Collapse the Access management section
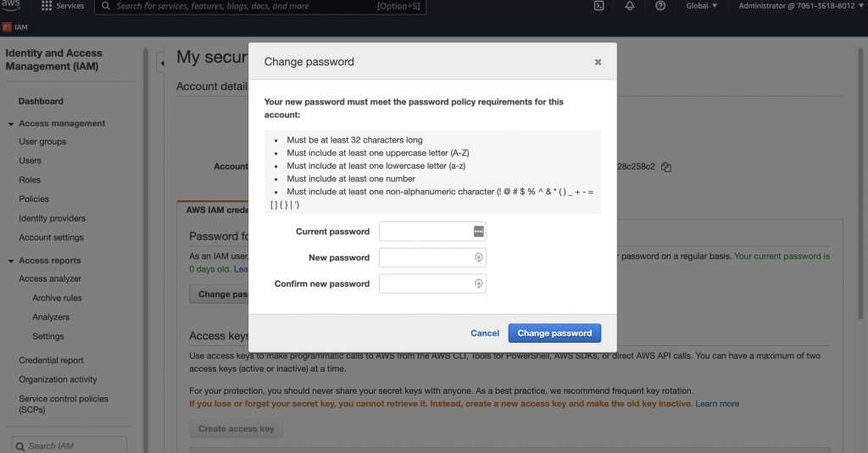 11,124
